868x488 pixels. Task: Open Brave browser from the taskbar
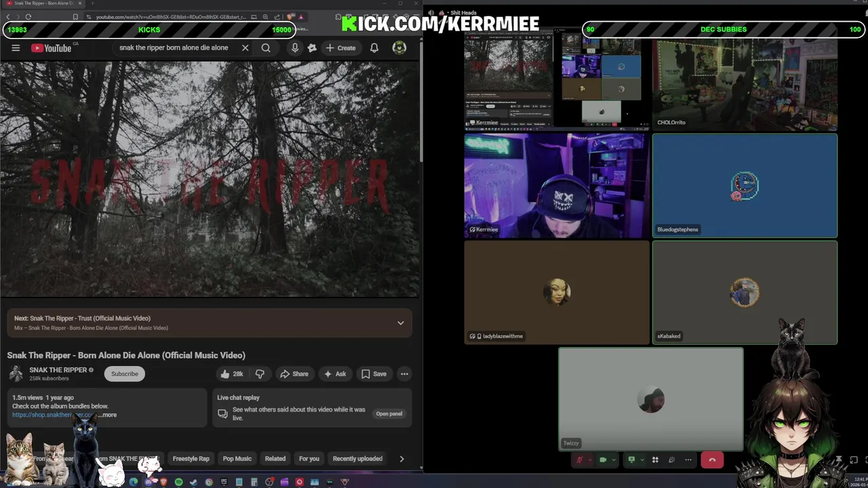[x=163, y=482]
